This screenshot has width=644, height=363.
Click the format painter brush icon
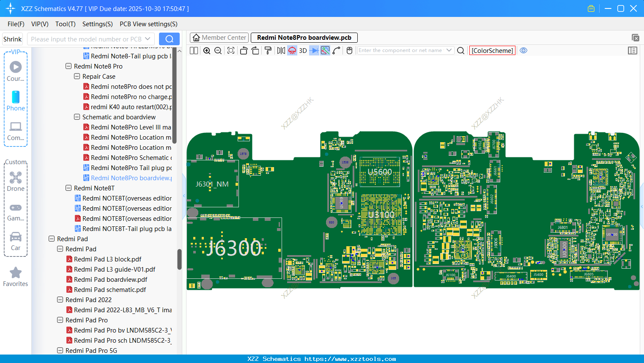point(268,51)
